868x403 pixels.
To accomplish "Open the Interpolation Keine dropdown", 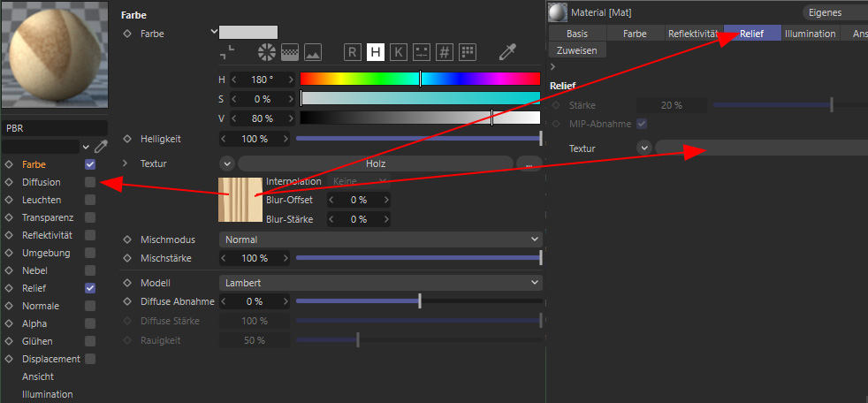I will coord(359,181).
